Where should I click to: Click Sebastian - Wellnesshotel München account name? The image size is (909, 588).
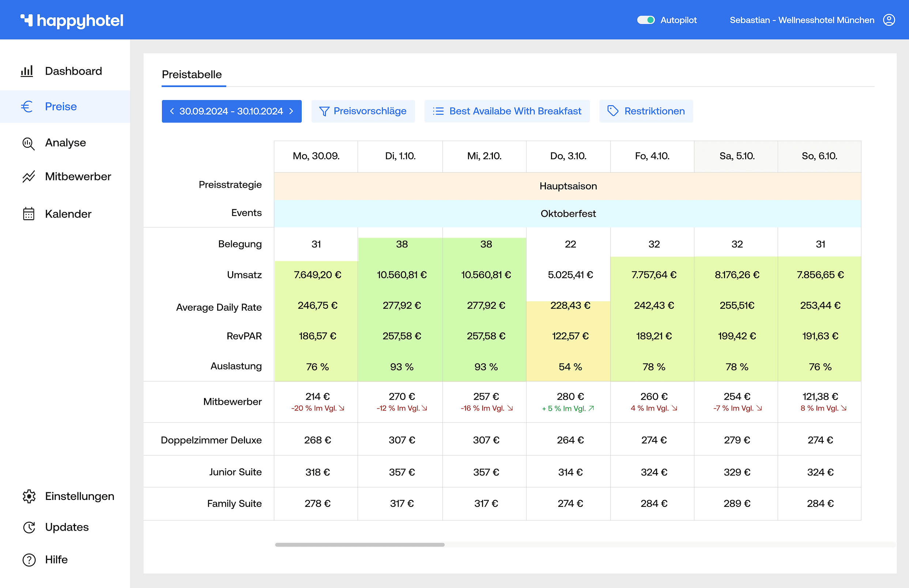pos(801,20)
